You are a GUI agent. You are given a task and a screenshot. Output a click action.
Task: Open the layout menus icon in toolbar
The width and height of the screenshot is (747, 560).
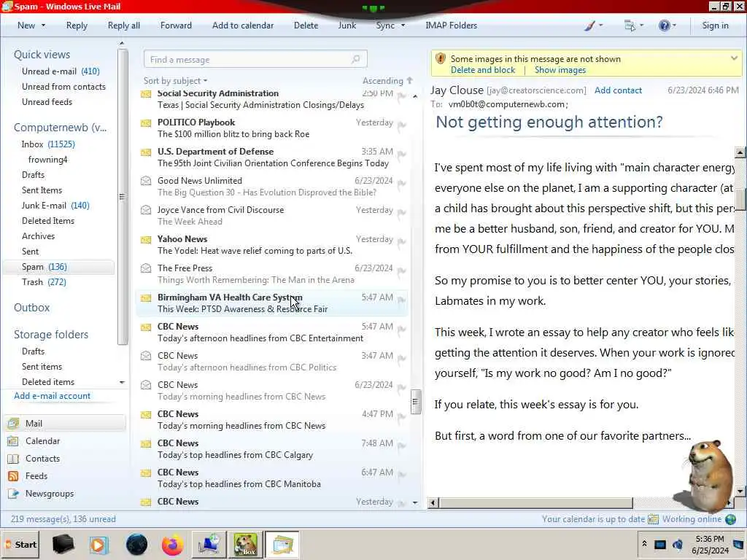630,26
